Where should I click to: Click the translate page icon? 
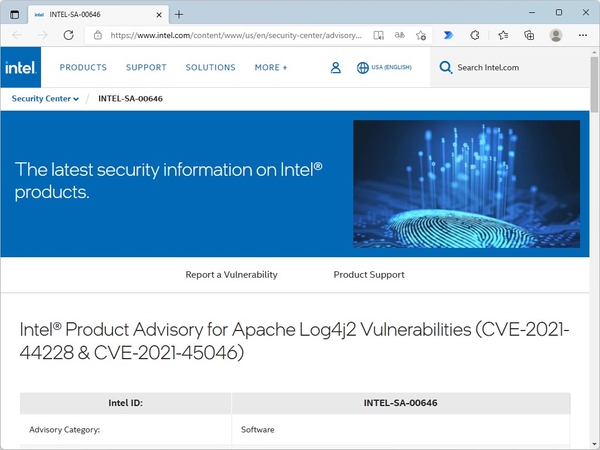tap(399, 35)
